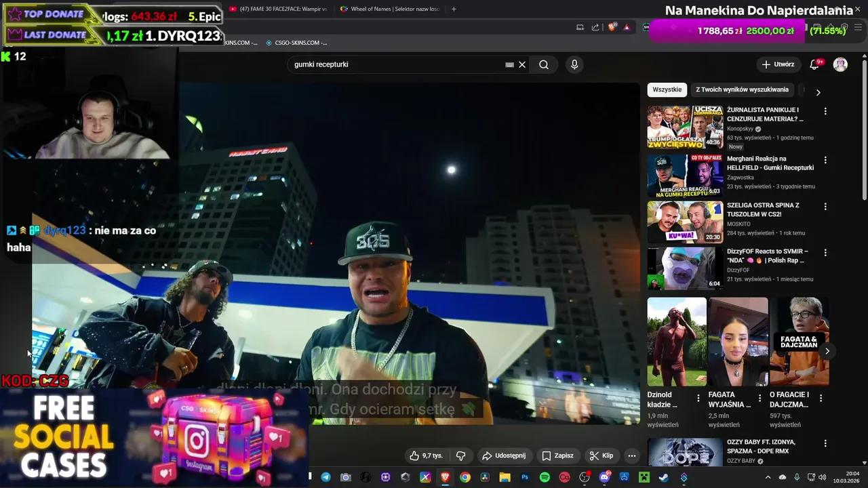Select the Wszystkie filter chip

(667, 89)
